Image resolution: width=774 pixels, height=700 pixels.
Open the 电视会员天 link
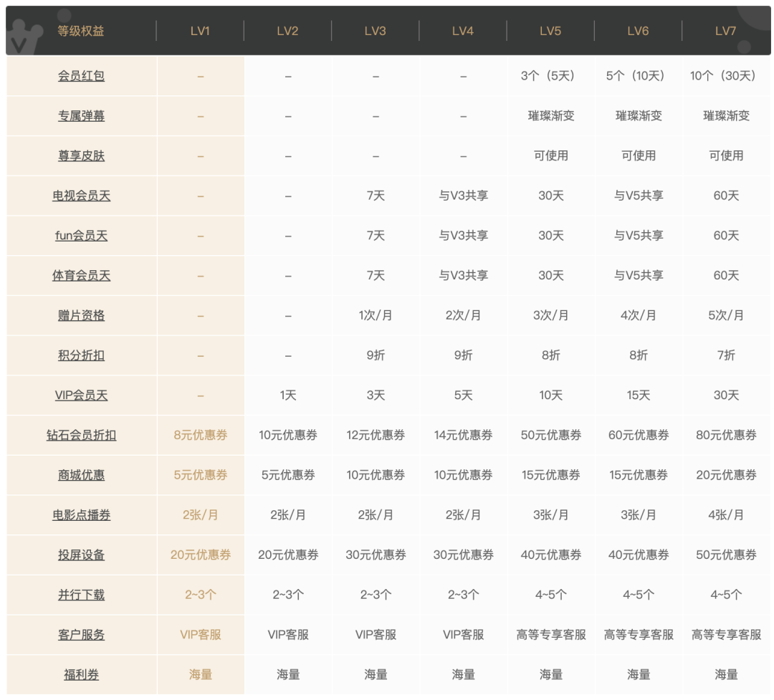81,196
